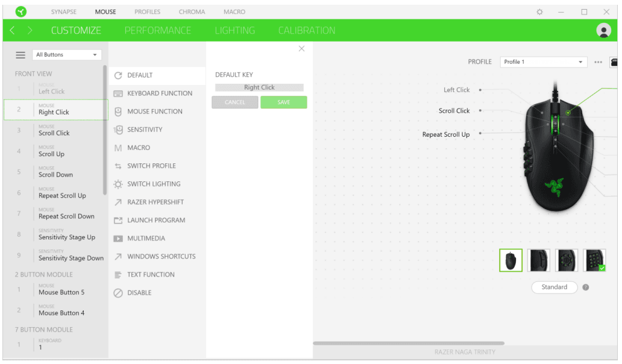Viewport: 622px width, 364px height.
Task: Go back with the left arrow
Action: (13, 31)
